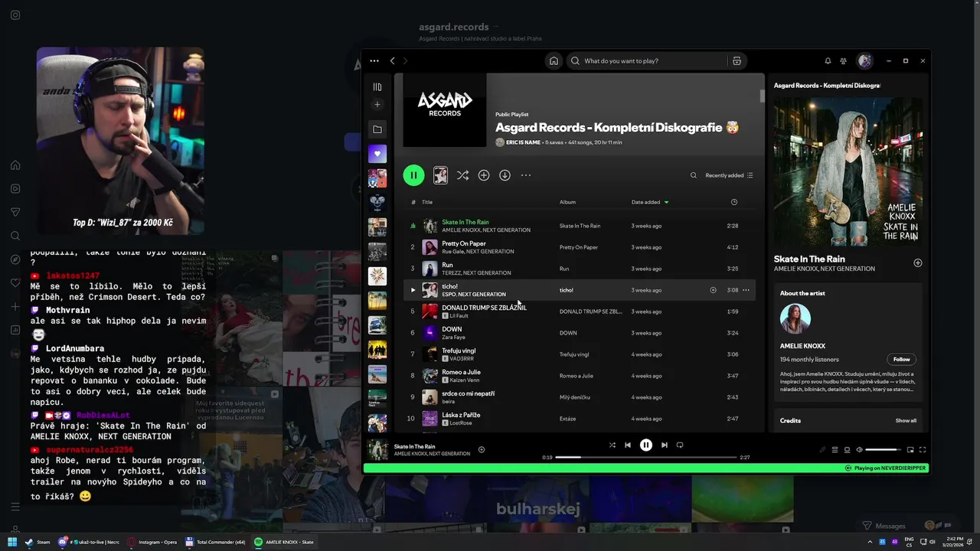
Task: Toggle repeat mode
Action: (680, 445)
